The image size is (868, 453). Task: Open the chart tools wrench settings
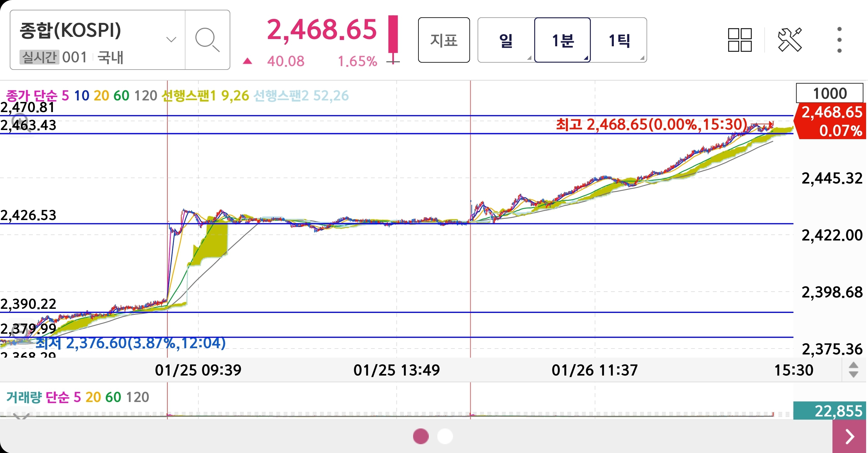click(x=789, y=40)
